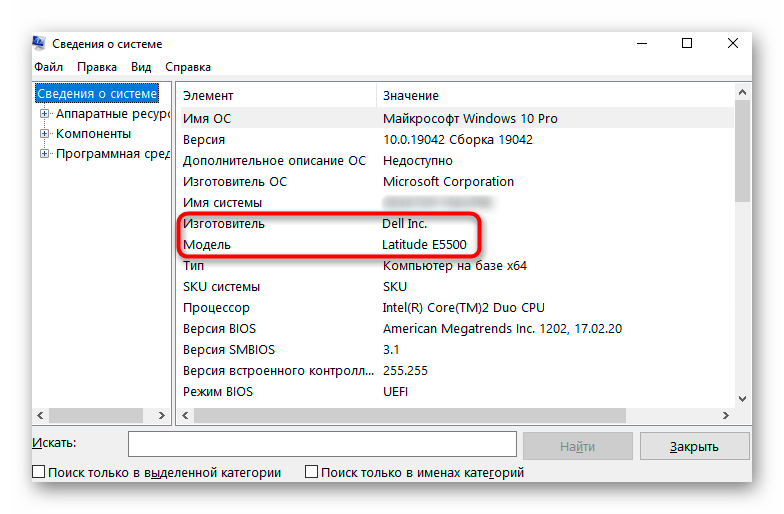Click details pane horizontal scroll right arrow
Image resolution: width=784 pixels, height=514 pixels.
click(x=726, y=416)
